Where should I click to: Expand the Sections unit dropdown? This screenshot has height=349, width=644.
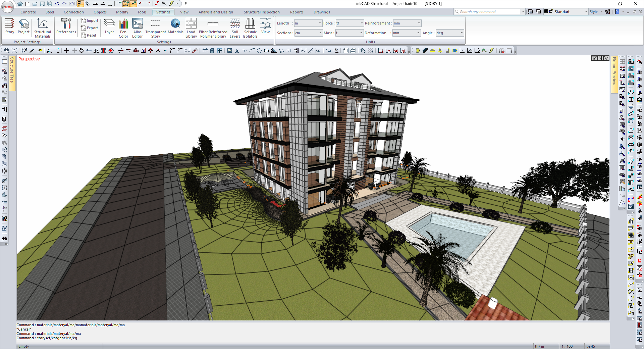pyautogui.click(x=320, y=33)
